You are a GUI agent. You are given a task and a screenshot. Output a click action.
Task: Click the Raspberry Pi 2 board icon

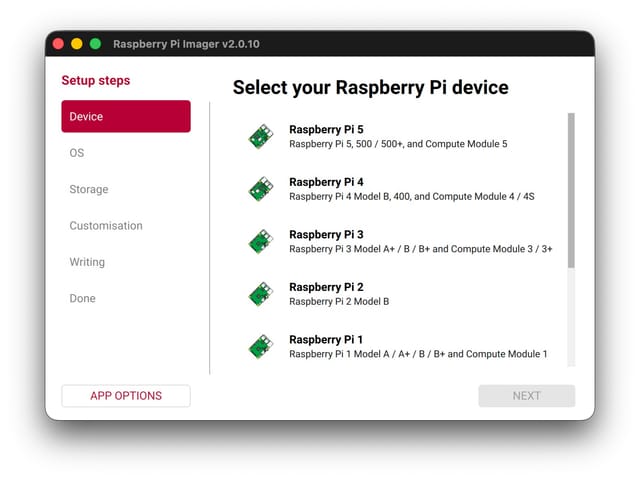click(261, 294)
